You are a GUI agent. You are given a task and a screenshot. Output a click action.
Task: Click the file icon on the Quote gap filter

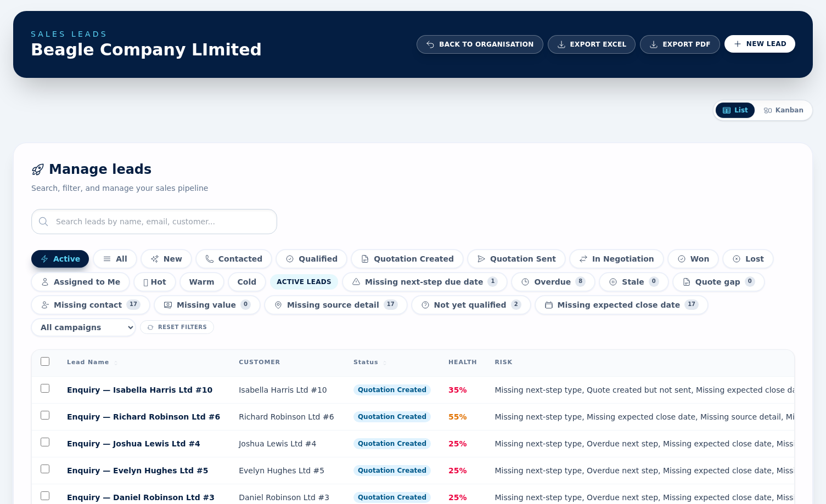pyautogui.click(x=687, y=282)
